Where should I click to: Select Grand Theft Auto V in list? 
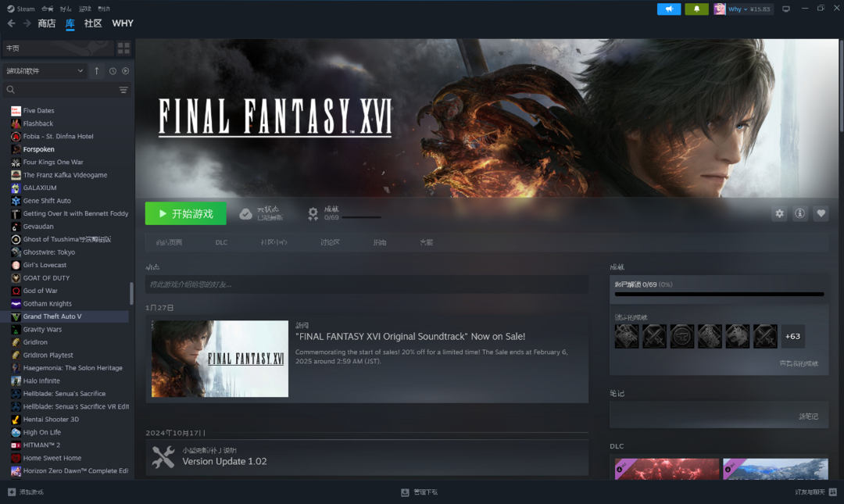[x=65, y=316]
